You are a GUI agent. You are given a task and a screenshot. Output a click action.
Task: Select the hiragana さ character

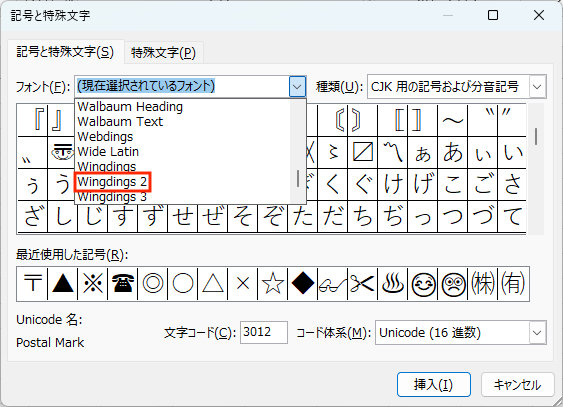[x=512, y=184]
